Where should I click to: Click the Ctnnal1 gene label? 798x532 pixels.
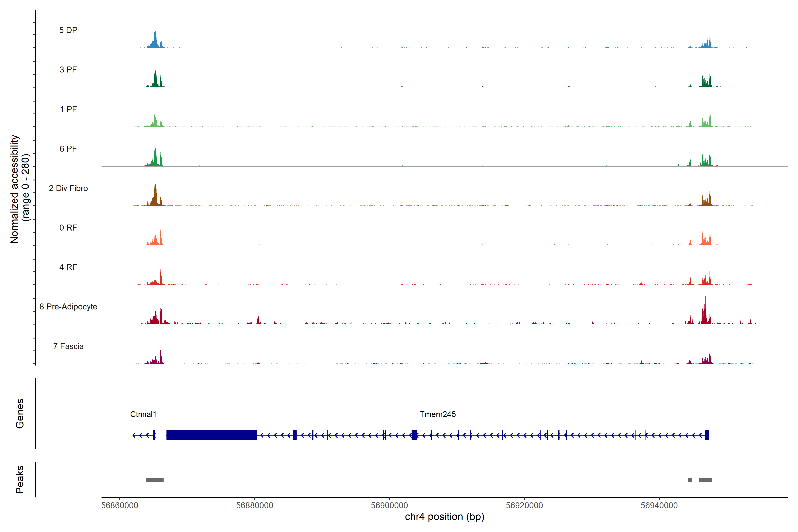[143, 414]
